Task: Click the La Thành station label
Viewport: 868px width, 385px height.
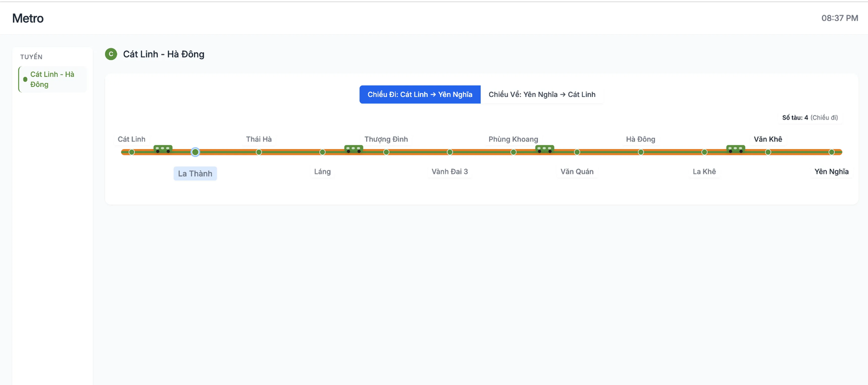Action: point(195,174)
